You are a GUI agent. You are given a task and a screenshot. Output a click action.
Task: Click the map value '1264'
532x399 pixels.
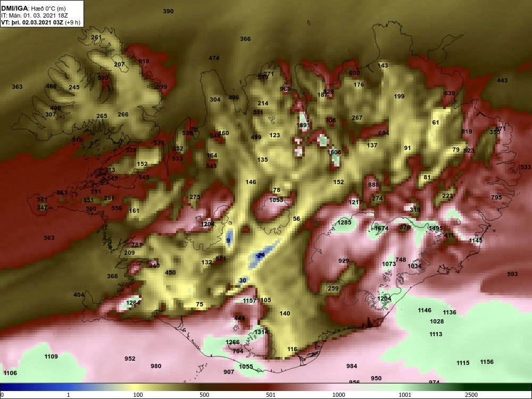coord(133,303)
